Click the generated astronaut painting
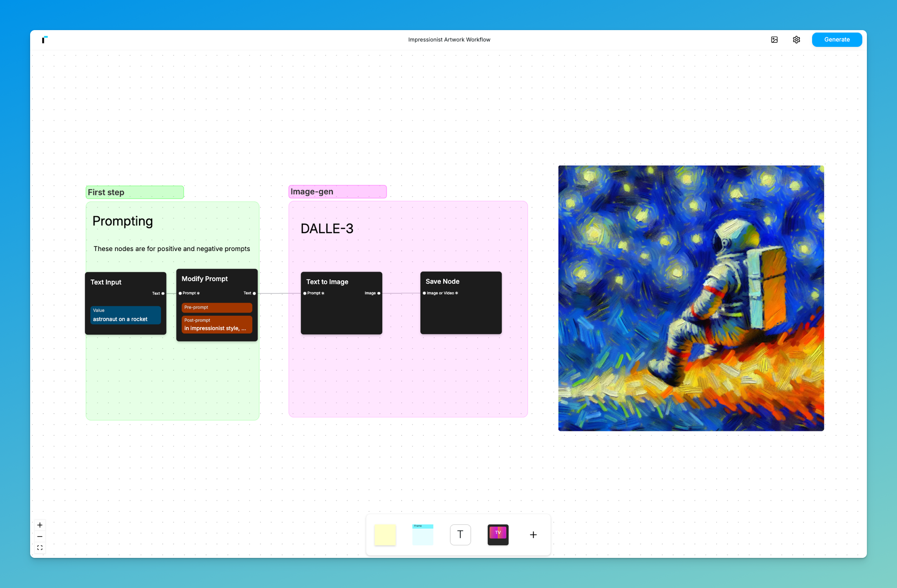The image size is (897, 588). 691,298
